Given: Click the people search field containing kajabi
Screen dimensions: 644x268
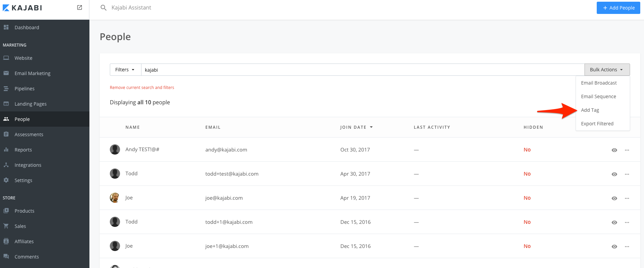Looking at the screenshot, I should pyautogui.click(x=362, y=70).
